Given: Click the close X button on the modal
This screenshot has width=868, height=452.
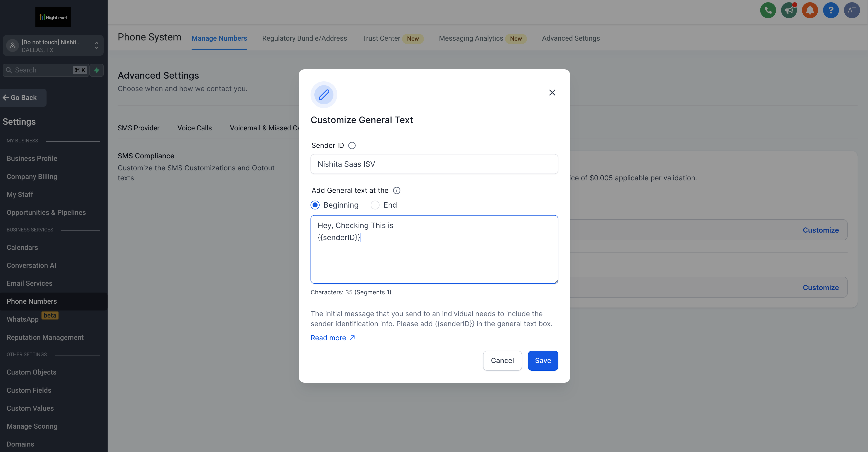Looking at the screenshot, I should 551,92.
